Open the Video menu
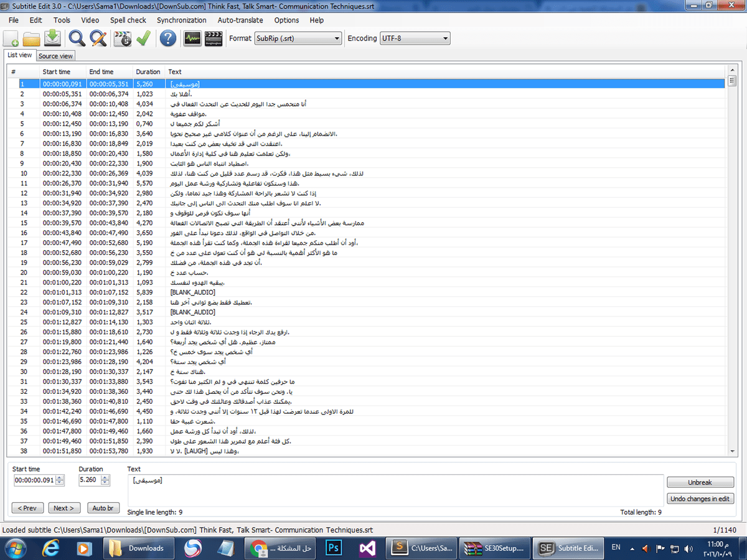The height and width of the screenshot is (560, 747). coord(90,20)
